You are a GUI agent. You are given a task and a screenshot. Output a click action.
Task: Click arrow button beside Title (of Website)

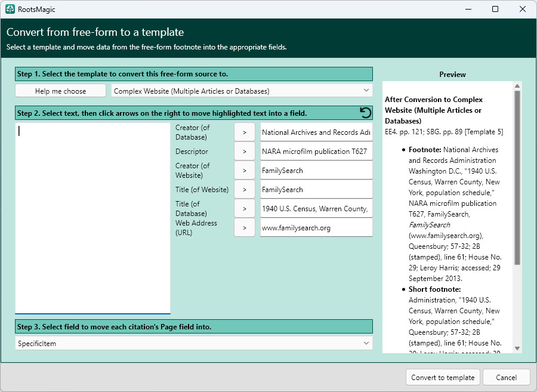click(245, 190)
